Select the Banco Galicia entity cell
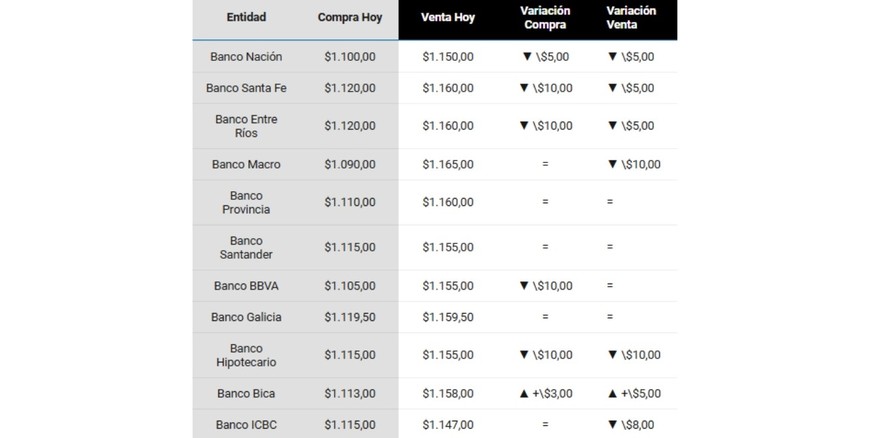This screenshot has height=438, width=870. 246,317
